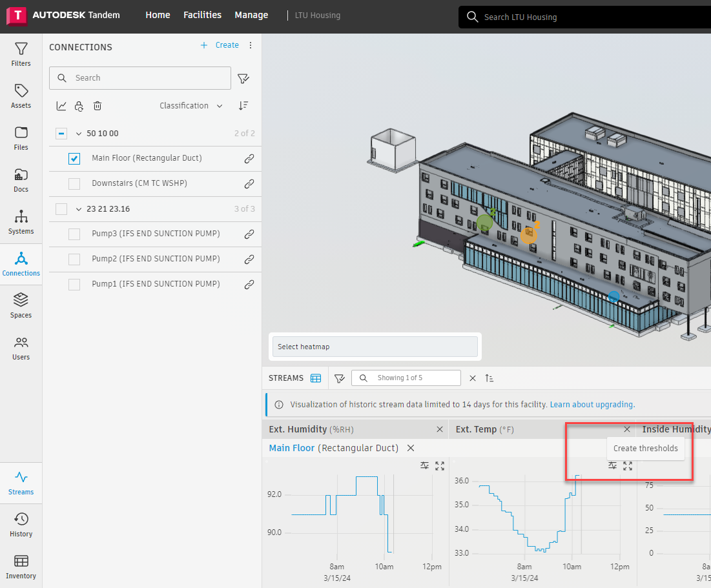
Task: Open the Filters sidebar panel
Action: point(21,54)
